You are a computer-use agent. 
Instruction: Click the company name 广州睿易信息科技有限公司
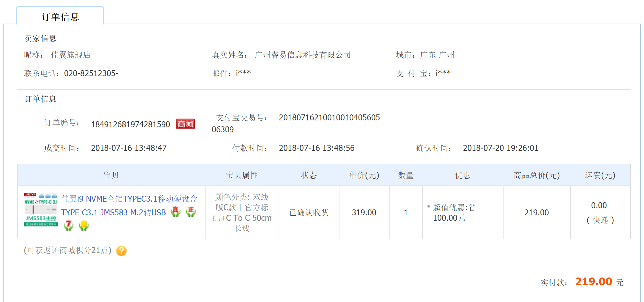tap(303, 55)
